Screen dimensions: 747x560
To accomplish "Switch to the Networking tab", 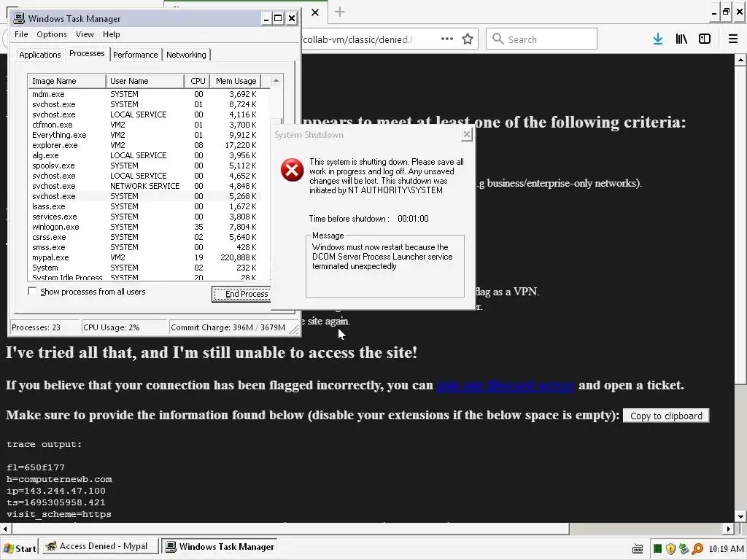I will coord(186,55).
